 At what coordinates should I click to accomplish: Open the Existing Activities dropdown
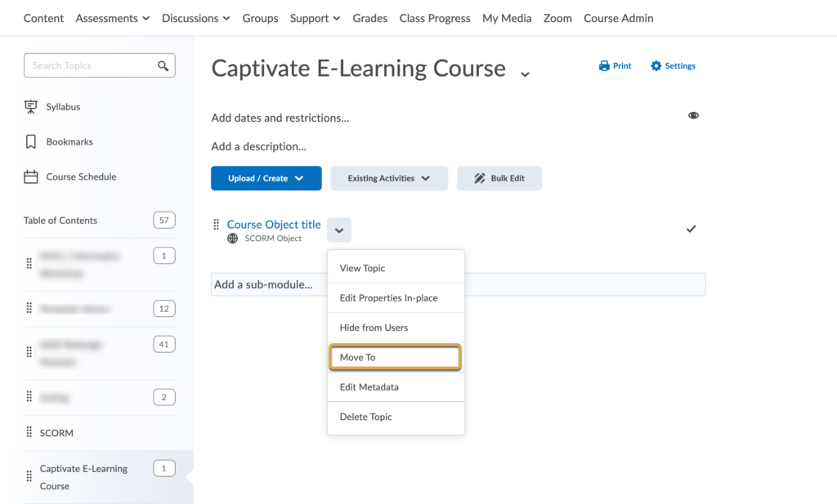point(389,178)
